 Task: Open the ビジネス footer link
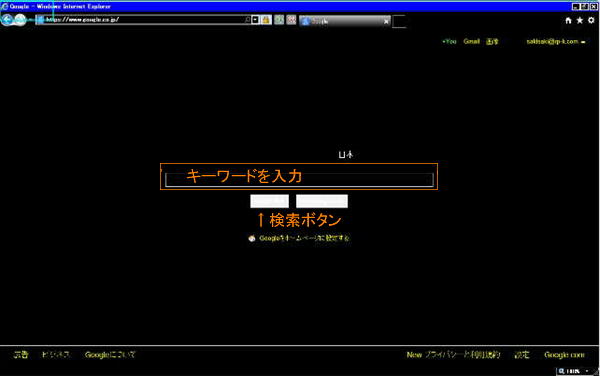56,355
